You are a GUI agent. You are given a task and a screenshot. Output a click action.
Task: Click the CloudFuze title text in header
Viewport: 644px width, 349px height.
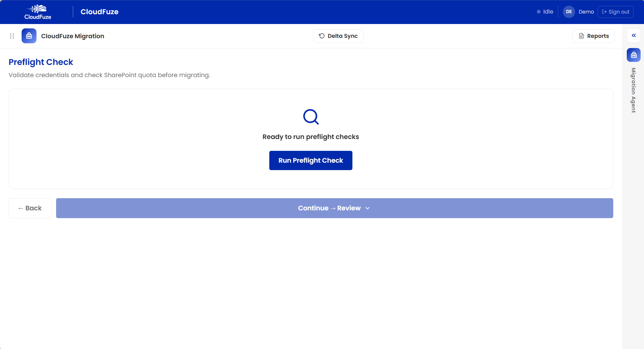coord(100,12)
